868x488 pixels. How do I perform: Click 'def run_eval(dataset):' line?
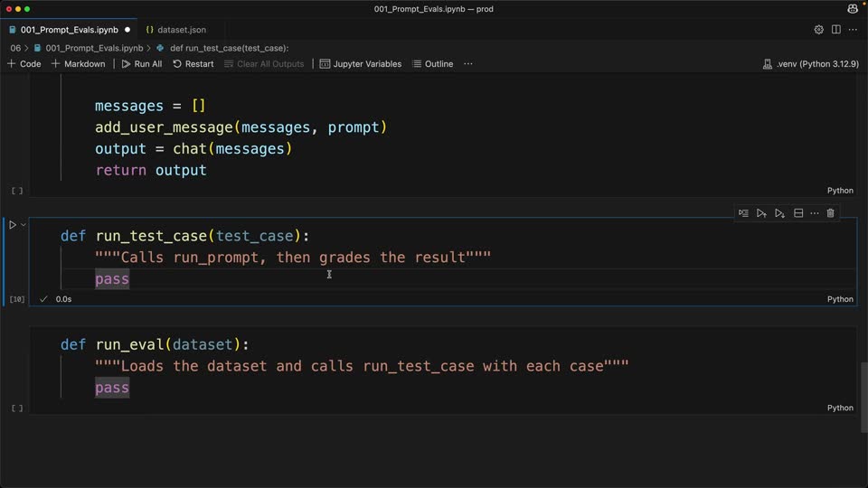click(155, 344)
